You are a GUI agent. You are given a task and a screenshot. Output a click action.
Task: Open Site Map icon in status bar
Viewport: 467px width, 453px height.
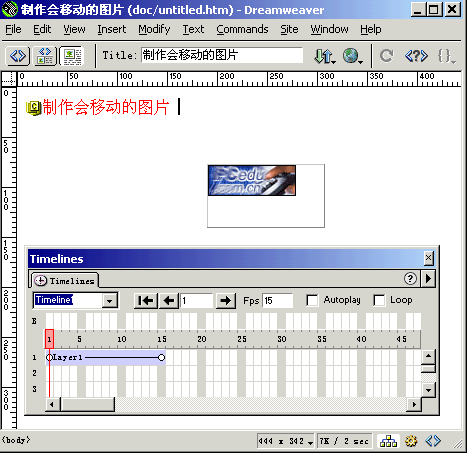click(x=389, y=441)
